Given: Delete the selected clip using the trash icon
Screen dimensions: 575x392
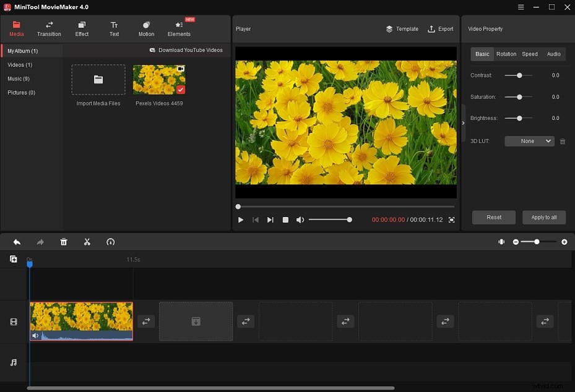Looking at the screenshot, I should (64, 242).
